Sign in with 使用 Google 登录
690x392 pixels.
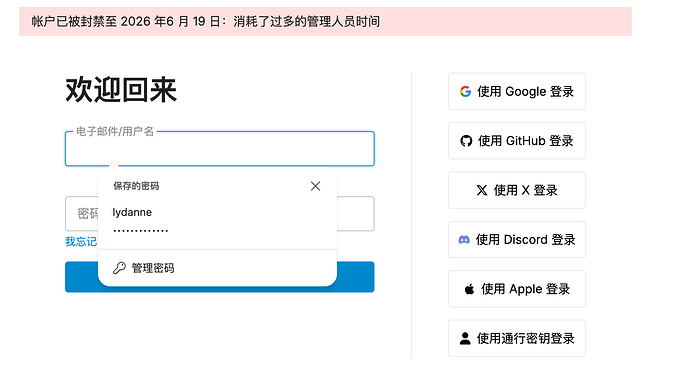(517, 92)
